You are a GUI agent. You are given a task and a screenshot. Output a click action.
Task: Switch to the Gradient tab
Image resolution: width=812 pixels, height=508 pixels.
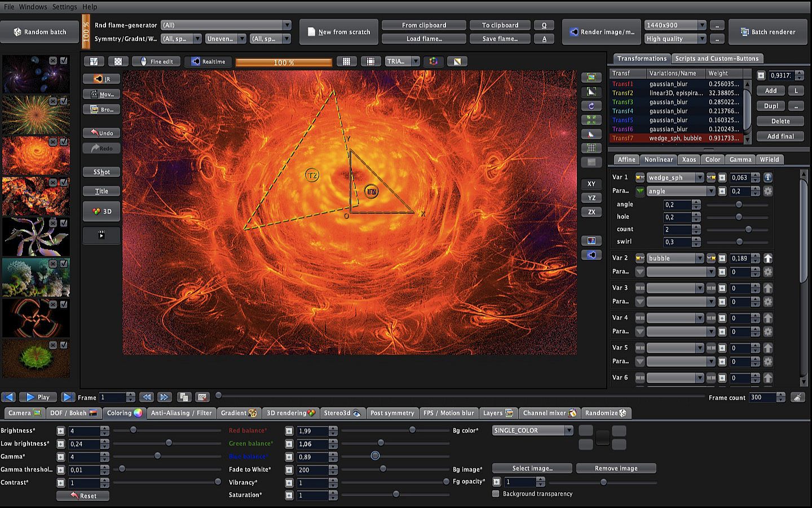238,413
